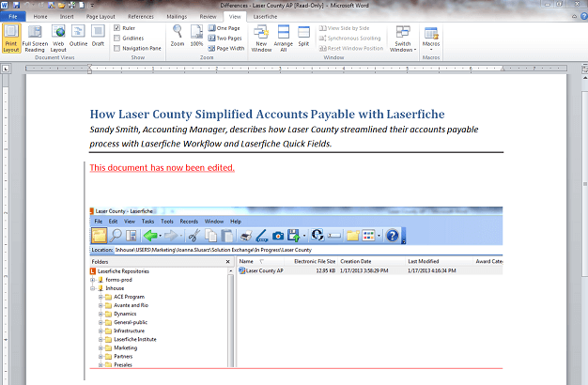
Task: Switch to the Home ribbon tab
Action: tap(40, 17)
